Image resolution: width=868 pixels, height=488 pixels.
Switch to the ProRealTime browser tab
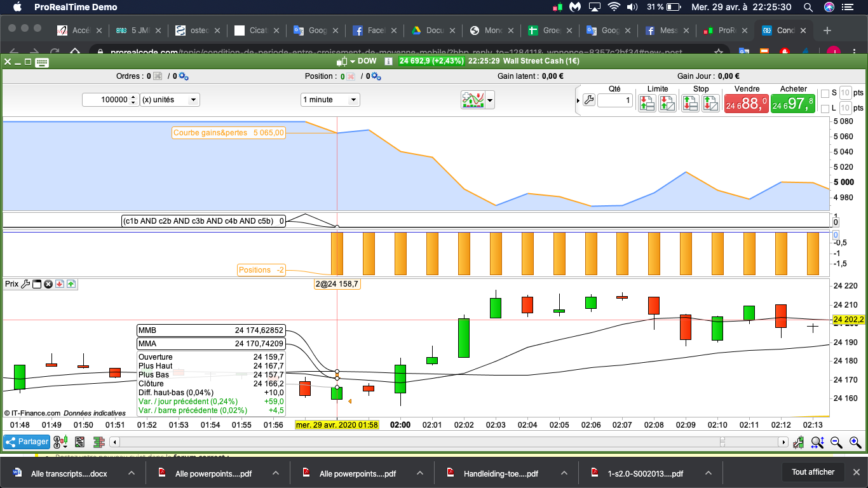724,30
